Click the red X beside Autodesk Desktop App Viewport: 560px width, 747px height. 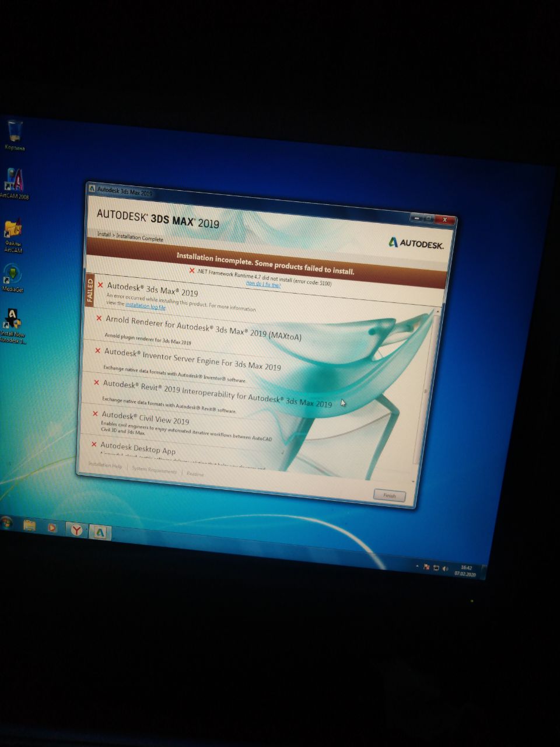(94, 444)
